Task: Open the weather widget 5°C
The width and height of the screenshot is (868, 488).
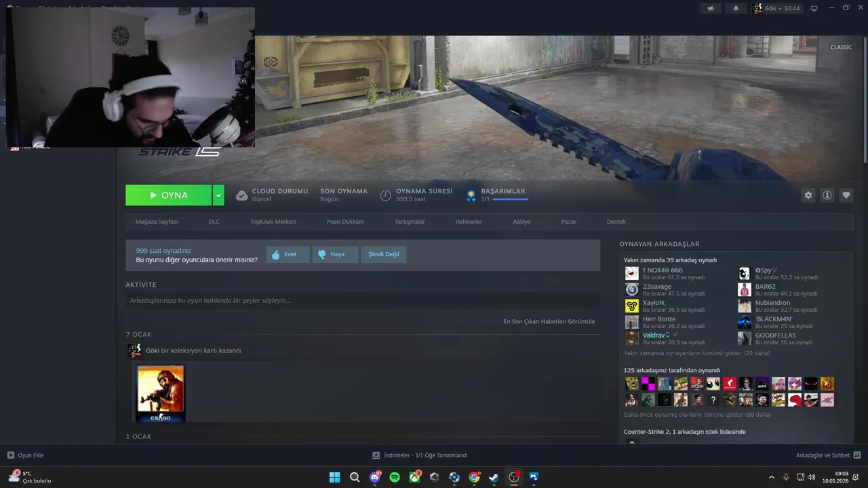Action: [30, 477]
